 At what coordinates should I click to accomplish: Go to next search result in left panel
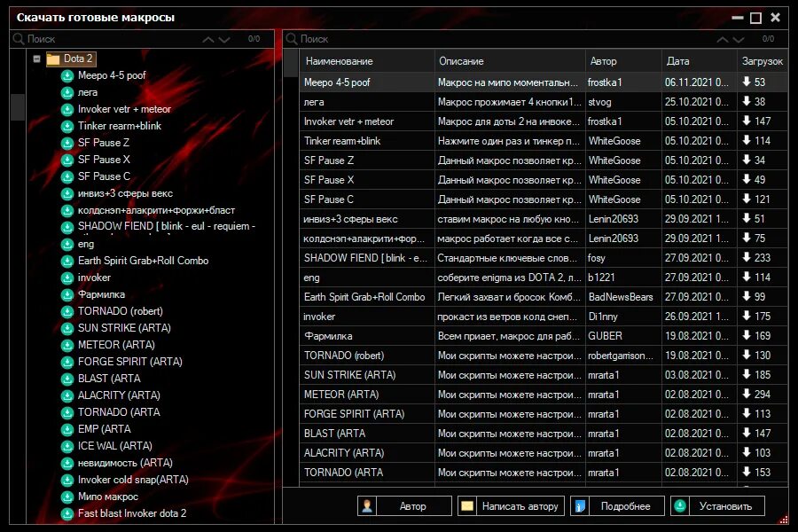[224, 39]
